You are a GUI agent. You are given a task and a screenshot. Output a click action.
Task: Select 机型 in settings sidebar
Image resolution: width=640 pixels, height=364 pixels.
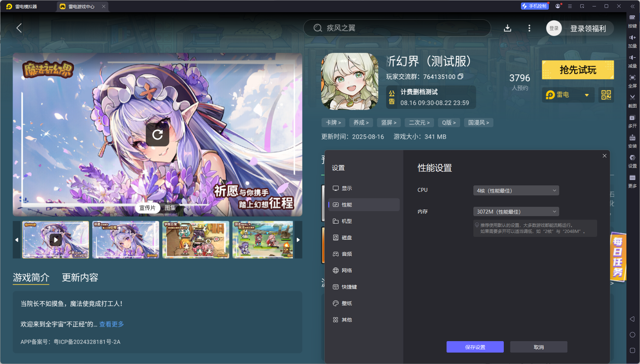(x=364, y=221)
